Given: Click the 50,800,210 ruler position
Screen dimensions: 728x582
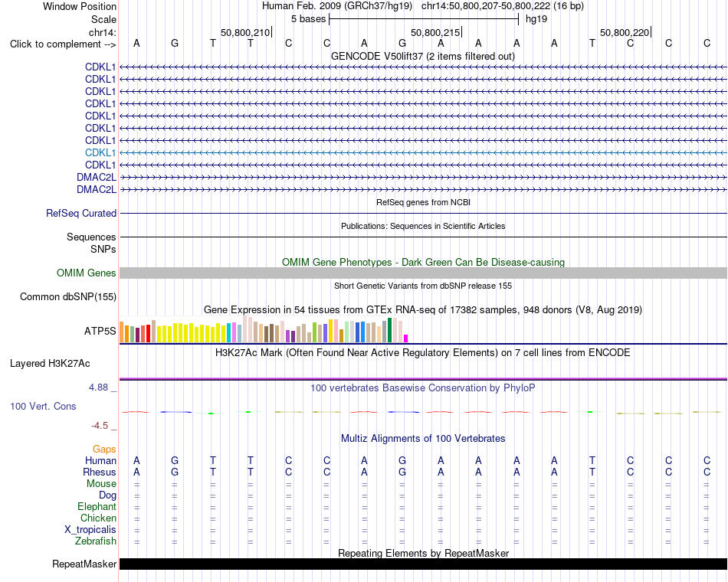Looking at the screenshot, I should pyautogui.click(x=245, y=32).
